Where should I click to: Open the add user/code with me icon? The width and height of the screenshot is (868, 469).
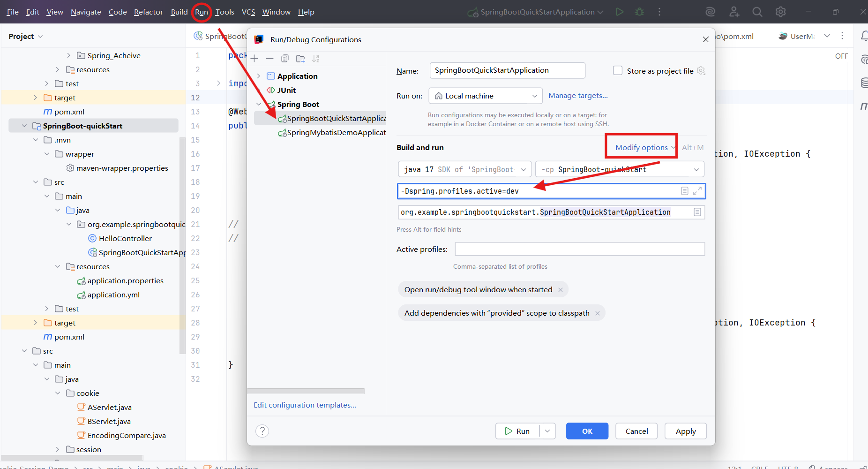pos(734,12)
